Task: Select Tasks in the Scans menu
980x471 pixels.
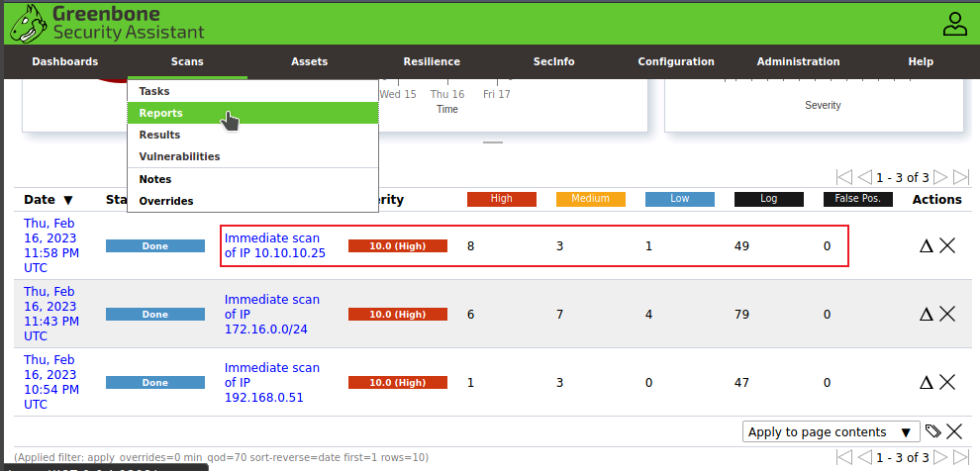Action: tap(154, 91)
